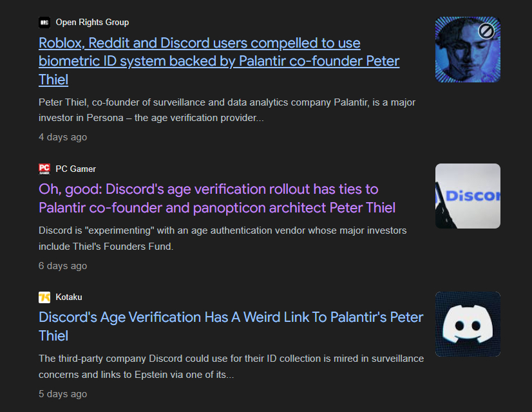532x412 pixels.
Task: Click the Open Rights Group favicon
Action: pos(44,23)
